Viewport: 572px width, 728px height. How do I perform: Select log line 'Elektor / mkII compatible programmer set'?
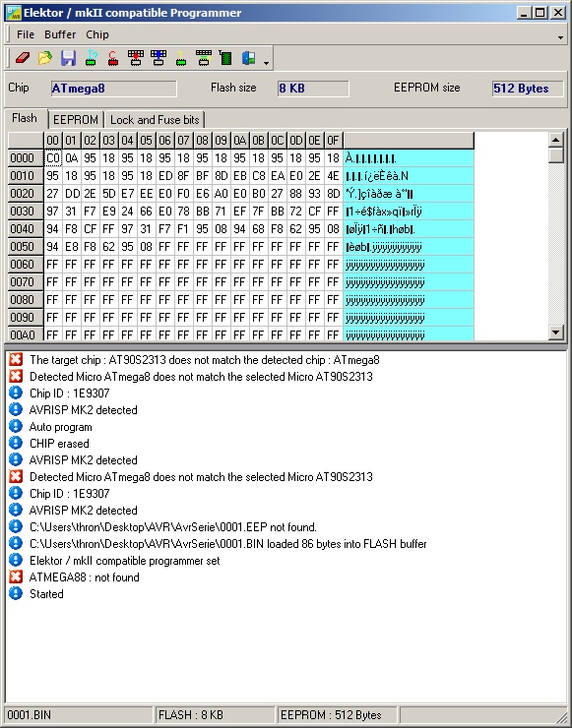tap(124, 561)
